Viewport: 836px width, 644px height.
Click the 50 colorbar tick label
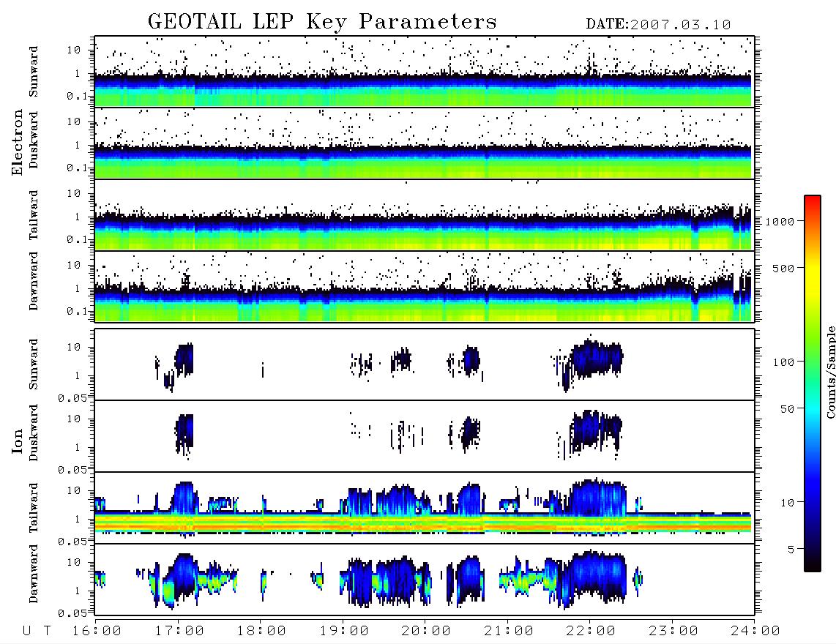click(787, 409)
